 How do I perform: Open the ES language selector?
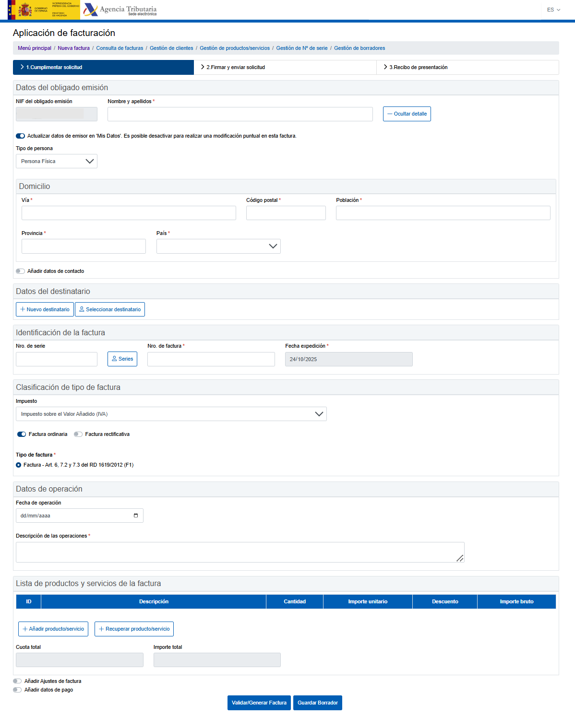(x=553, y=10)
